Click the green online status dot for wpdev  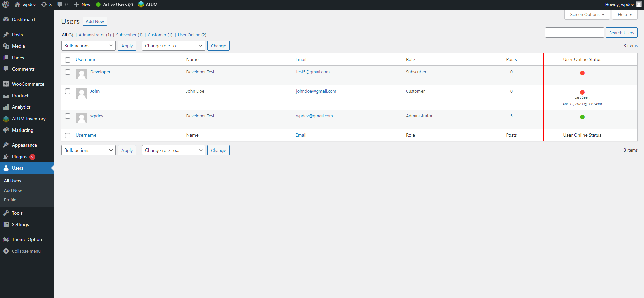582,117
